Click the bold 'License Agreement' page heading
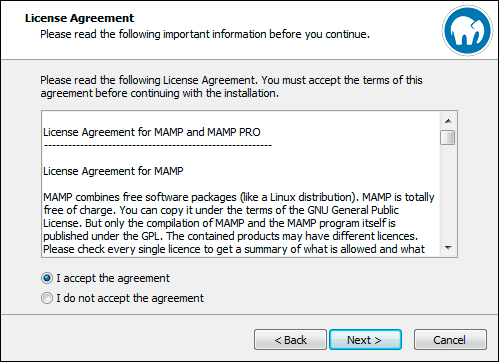This screenshot has width=499, height=362. point(80,18)
